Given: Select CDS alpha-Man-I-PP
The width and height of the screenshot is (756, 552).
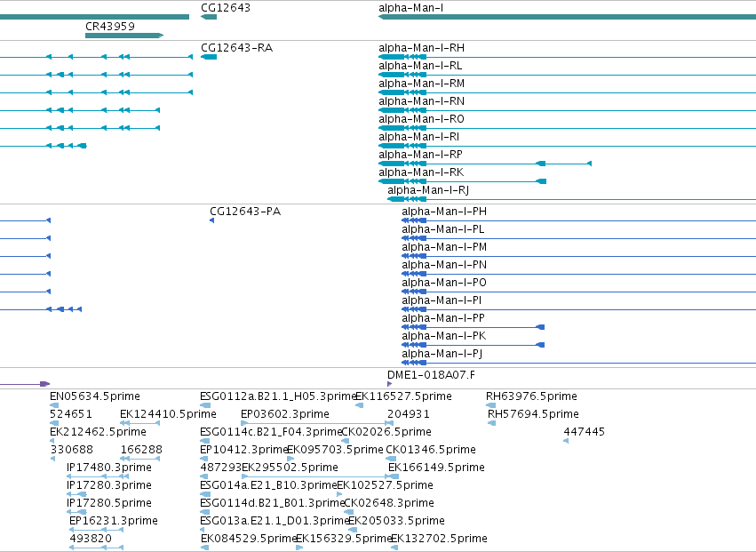Looking at the screenshot, I should click(473, 327).
